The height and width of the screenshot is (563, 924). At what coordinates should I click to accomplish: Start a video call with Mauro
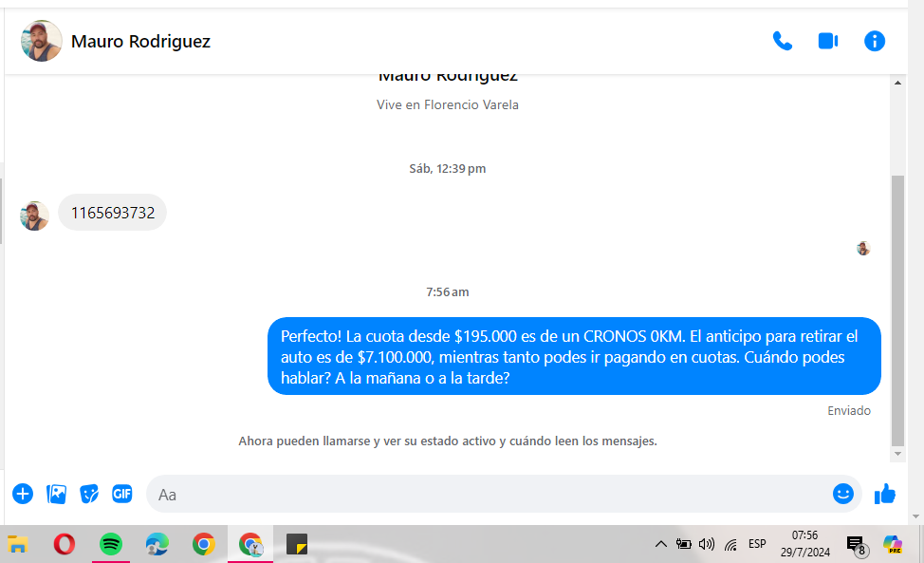click(x=828, y=41)
